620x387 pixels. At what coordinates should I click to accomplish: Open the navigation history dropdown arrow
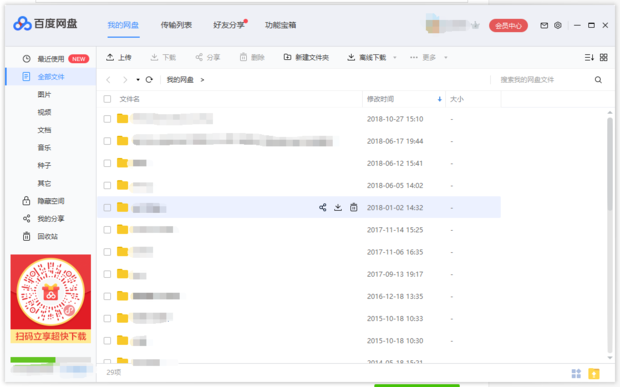[x=138, y=80]
